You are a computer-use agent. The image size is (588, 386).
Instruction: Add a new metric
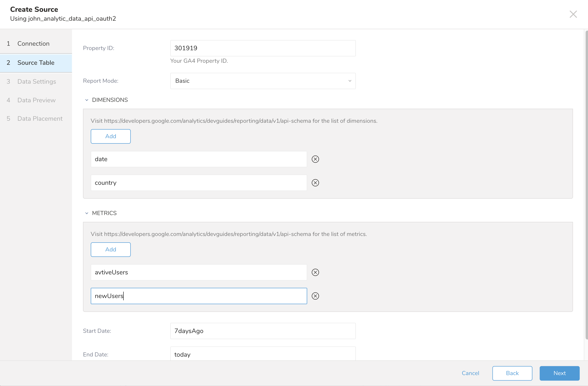[x=111, y=249]
